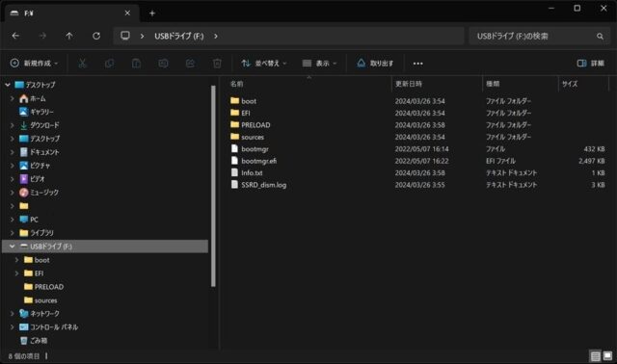Sort by 更新日時 column header
617x364 pixels.
point(409,84)
